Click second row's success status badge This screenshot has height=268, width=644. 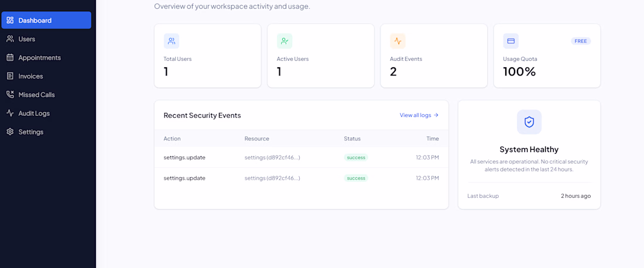(356, 178)
